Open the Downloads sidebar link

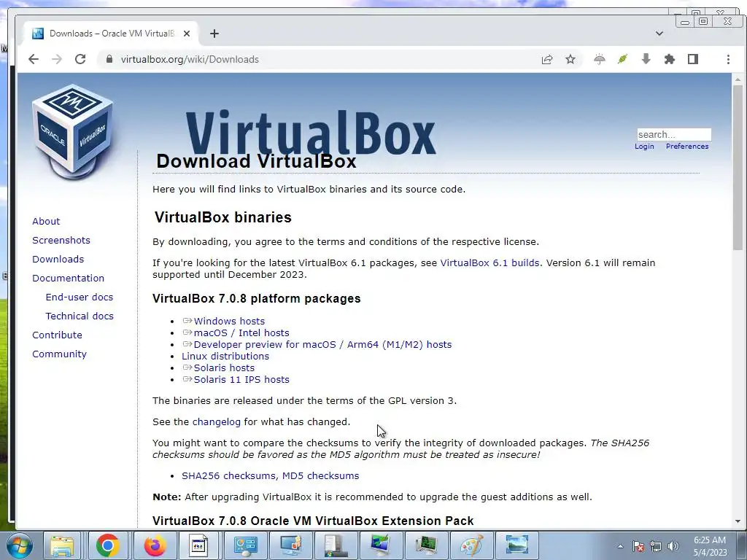pos(58,259)
